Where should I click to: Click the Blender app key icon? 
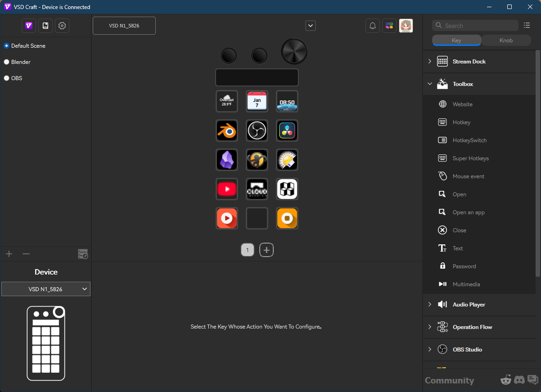pyautogui.click(x=227, y=131)
